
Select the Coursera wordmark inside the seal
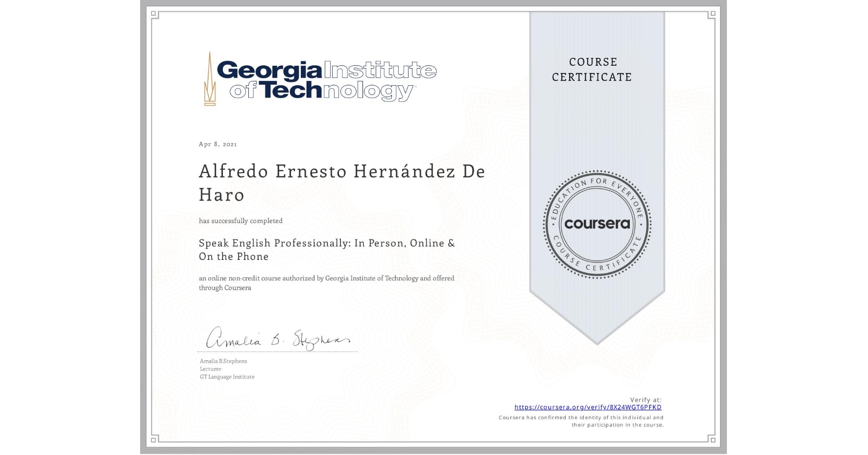(x=597, y=225)
